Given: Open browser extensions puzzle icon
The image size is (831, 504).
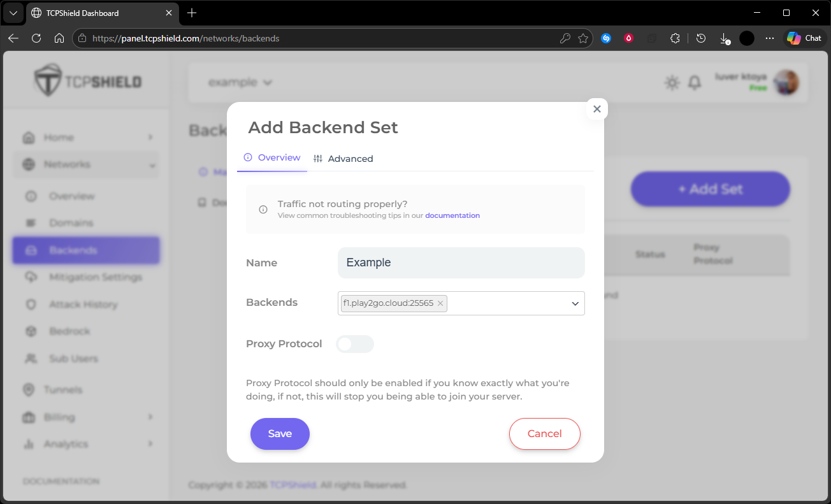Looking at the screenshot, I should click(676, 38).
